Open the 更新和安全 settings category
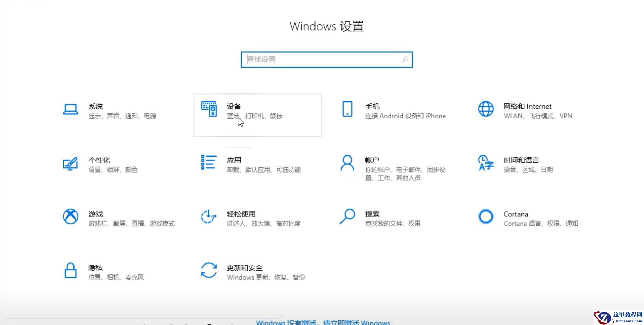This screenshot has width=644, height=325. coord(253,272)
